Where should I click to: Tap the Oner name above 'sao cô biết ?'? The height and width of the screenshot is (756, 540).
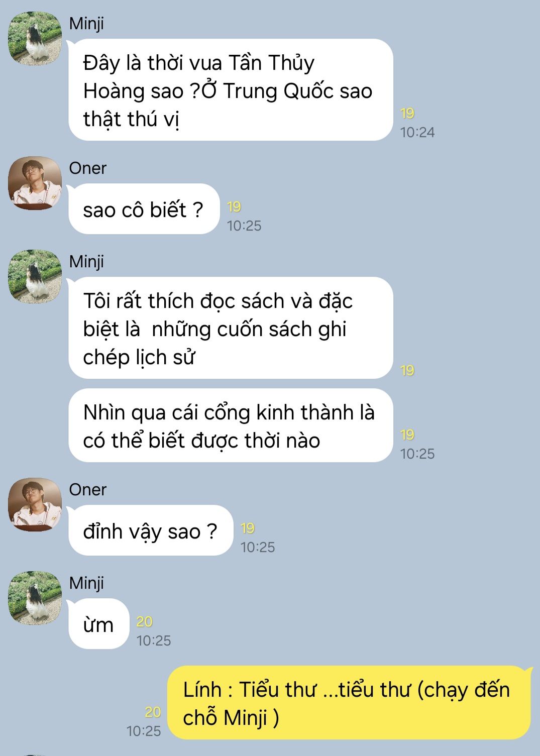click(88, 168)
